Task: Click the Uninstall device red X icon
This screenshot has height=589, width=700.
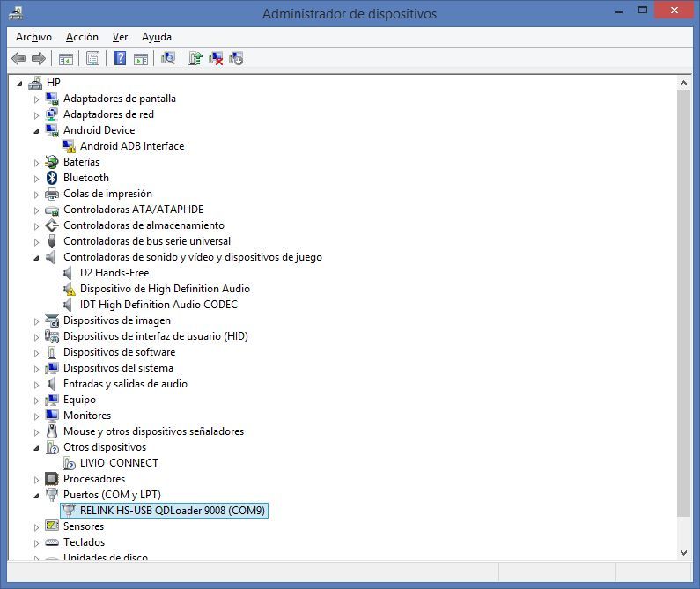Action: coord(216,58)
